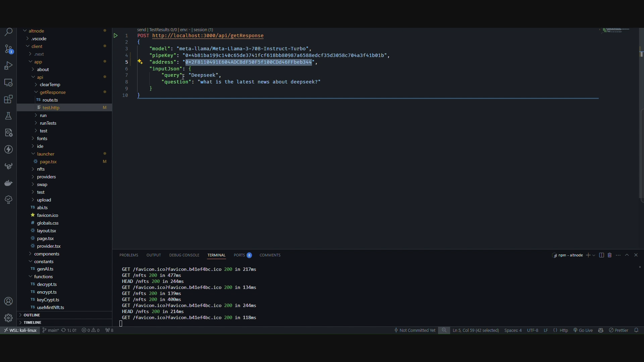Open notifications bell in status bar
This screenshot has width=644, height=362.
click(636, 330)
